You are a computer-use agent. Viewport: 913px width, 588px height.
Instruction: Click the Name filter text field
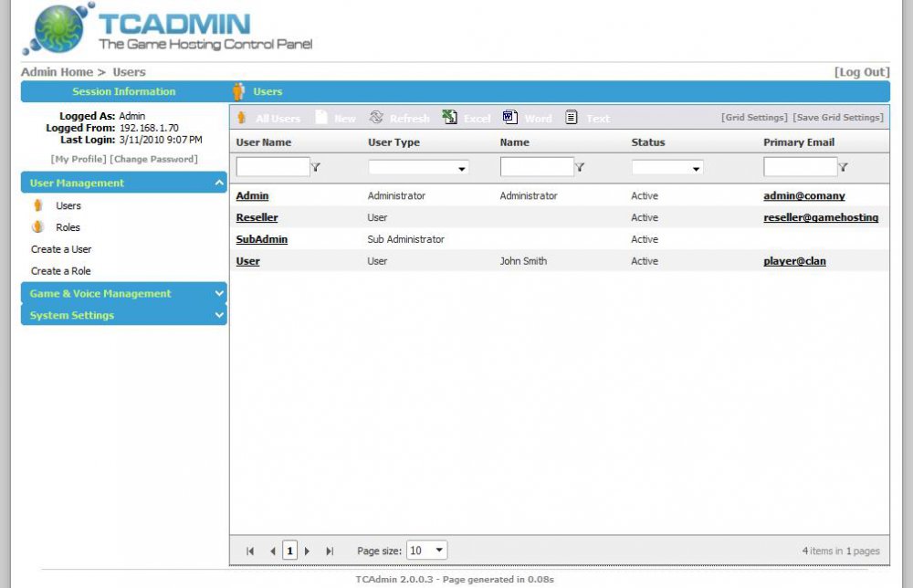537,167
